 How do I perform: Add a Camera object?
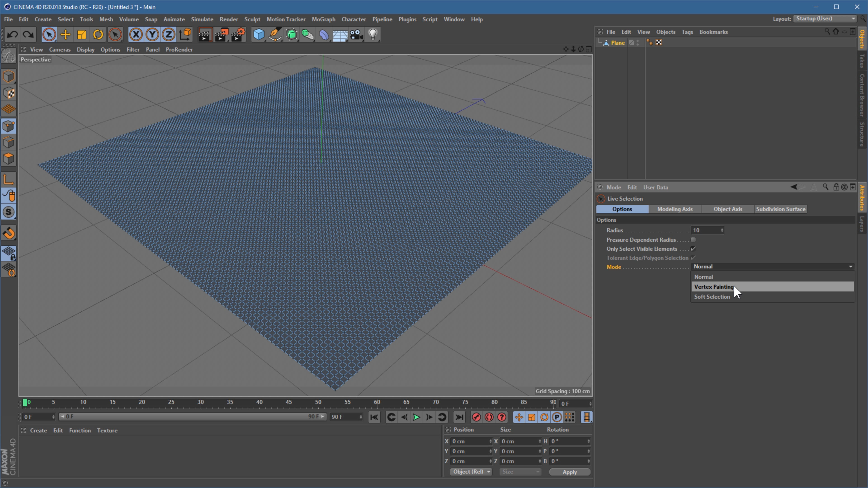pyautogui.click(x=356, y=34)
